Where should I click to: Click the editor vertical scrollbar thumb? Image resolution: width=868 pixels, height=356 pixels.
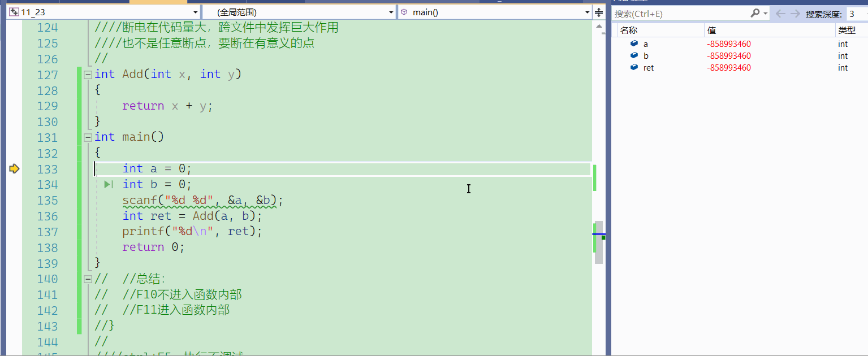point(599,242)
